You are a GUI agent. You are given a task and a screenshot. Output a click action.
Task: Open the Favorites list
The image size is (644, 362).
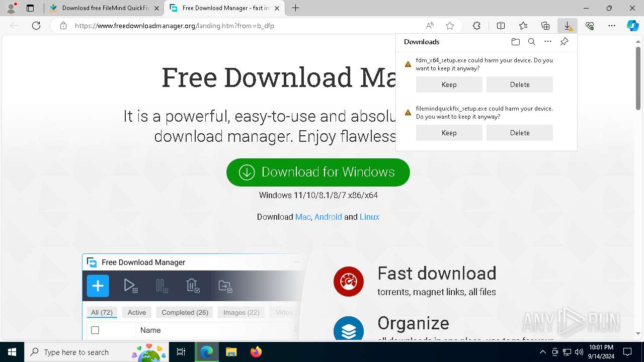tap(523, 26)
